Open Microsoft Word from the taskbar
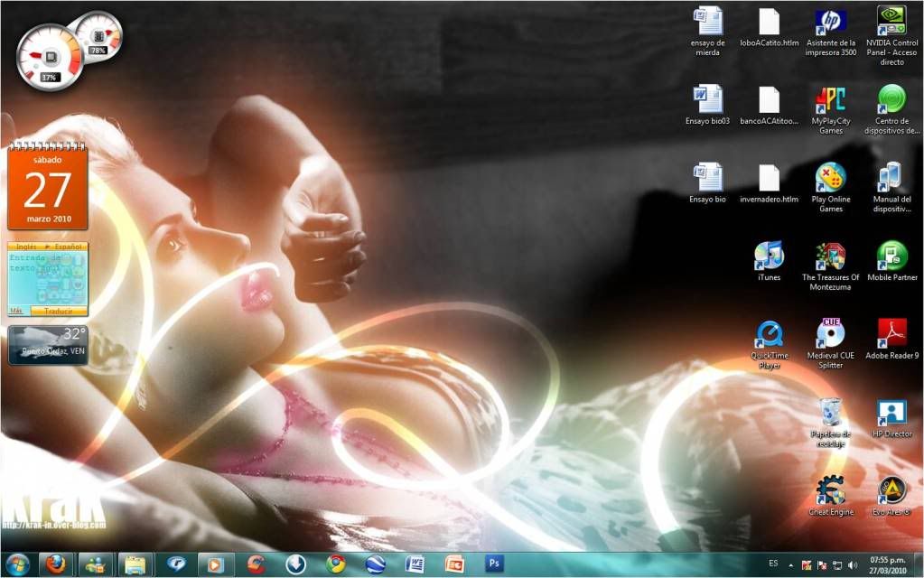This screenshot has width=924, height=578. pyautogui.click(x=415, y=564)
